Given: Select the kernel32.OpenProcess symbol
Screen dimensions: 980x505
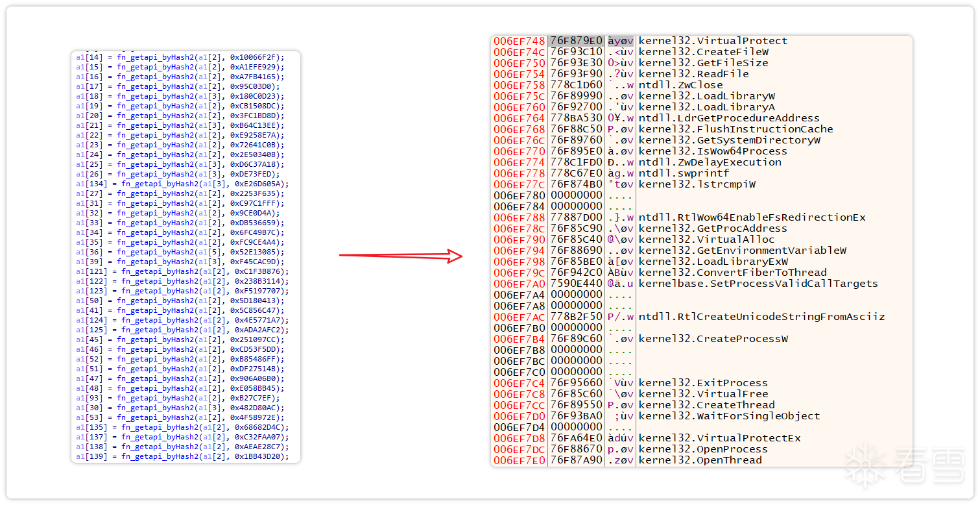Looking at the screenshot, I should (x=704, y=449).
